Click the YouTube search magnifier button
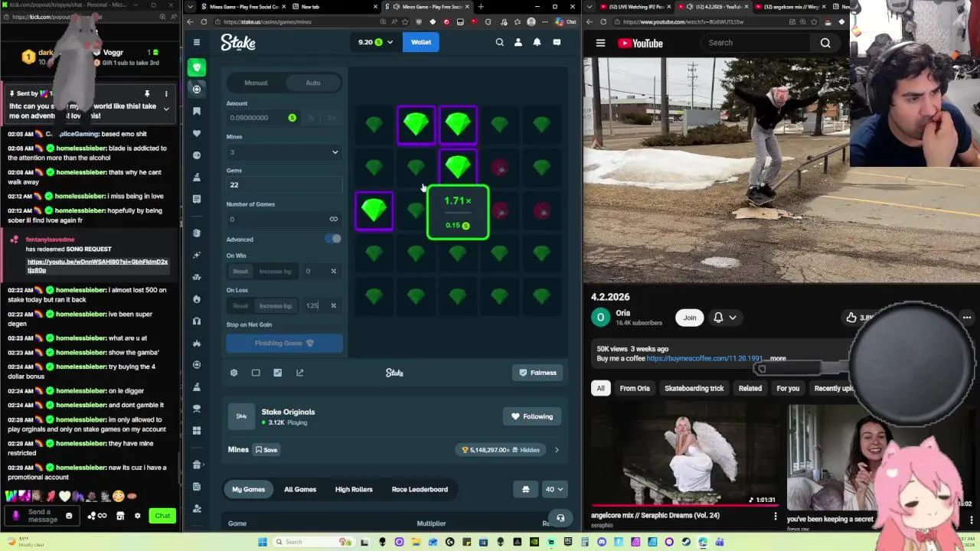980x551 pixels. [x=825, y=43]
